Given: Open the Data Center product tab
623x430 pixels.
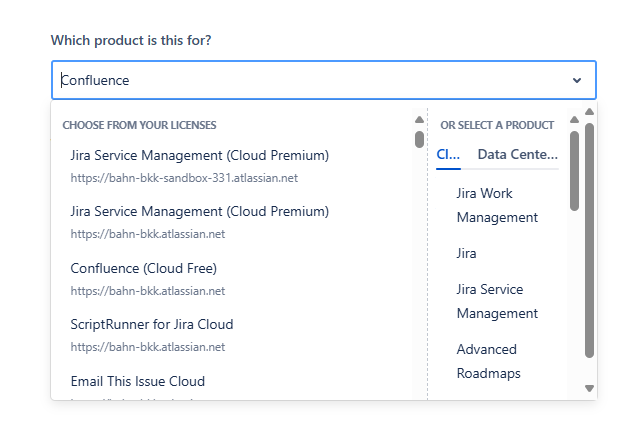Looking at the screenshot, I should 517,154.
